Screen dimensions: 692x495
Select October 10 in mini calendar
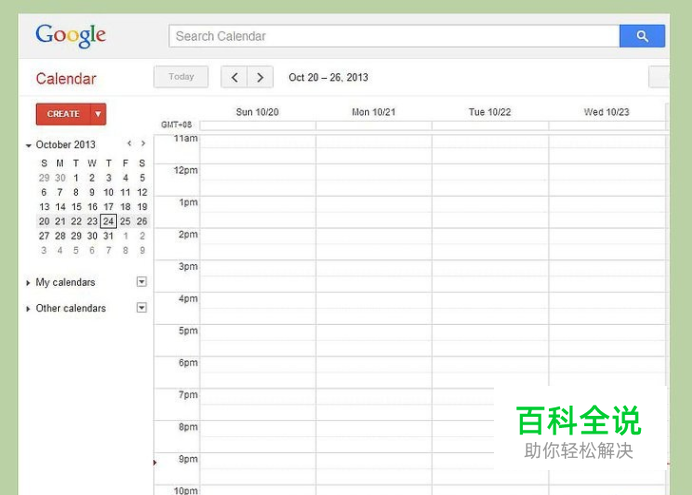pyautogui.click(x=109, y=192)
